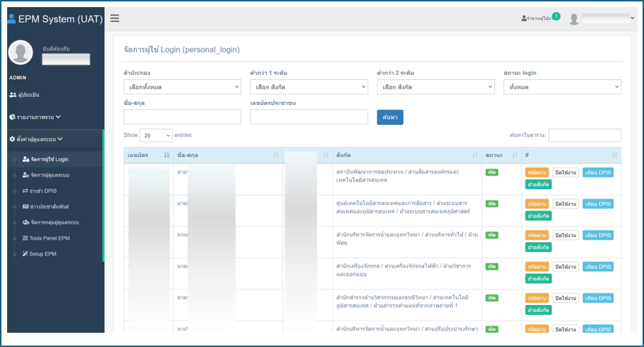Focus the ค้นหาในตาราง table search box

[585, 135]
